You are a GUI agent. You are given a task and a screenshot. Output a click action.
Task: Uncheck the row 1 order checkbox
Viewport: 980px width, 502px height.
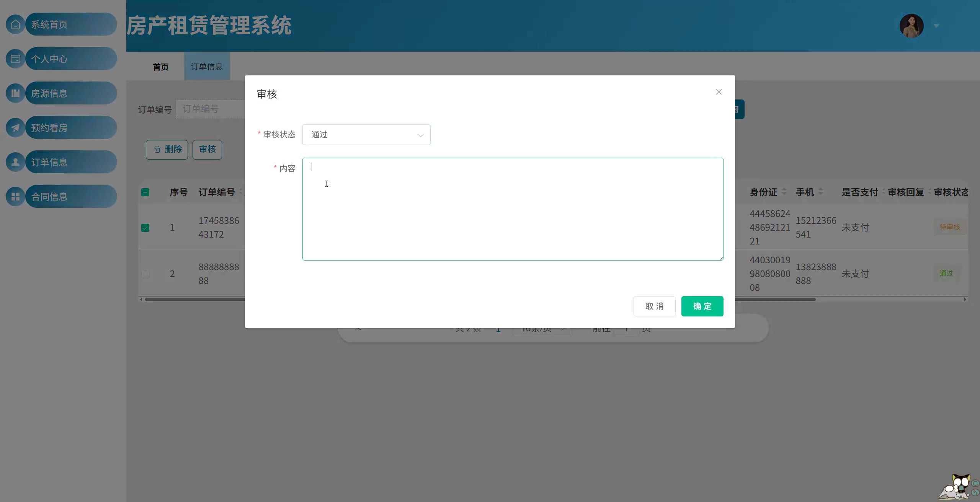pos(145,228)
